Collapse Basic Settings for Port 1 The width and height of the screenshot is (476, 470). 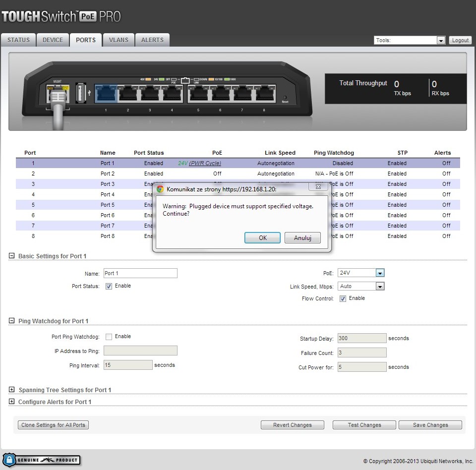[x=11, y=256]
